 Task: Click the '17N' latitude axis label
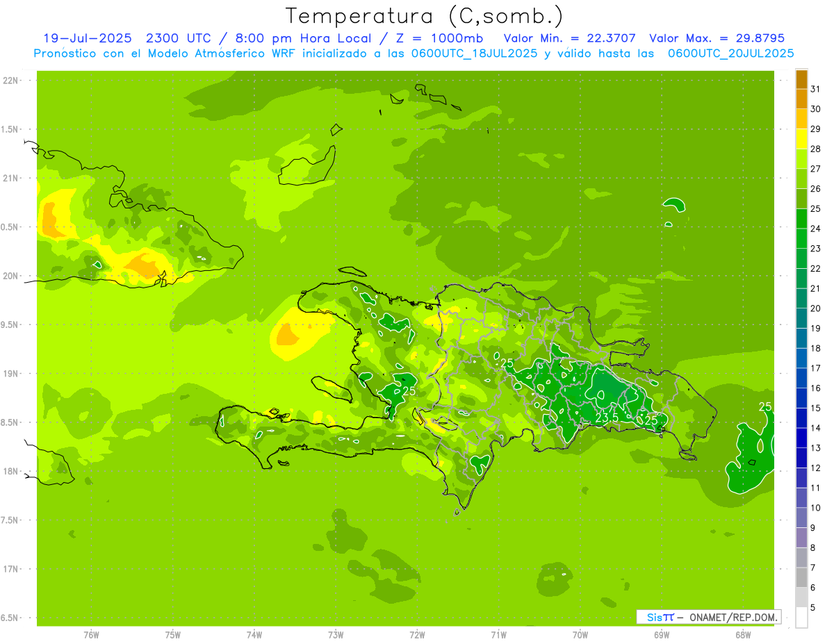pyautogui.click(x=11, y=569)
